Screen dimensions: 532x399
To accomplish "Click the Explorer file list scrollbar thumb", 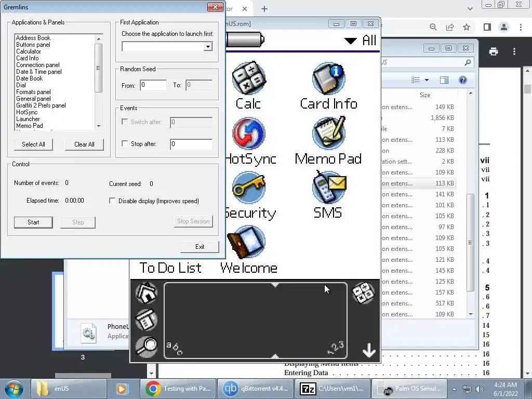I will tap(470, 242).
